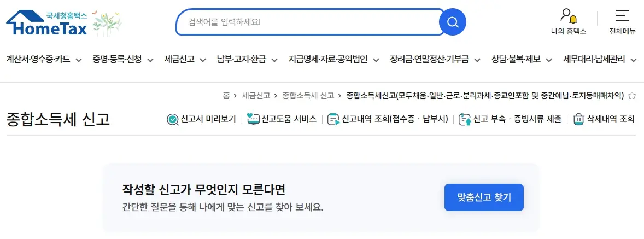Open the 세금신고 top menu

(179, 60)
